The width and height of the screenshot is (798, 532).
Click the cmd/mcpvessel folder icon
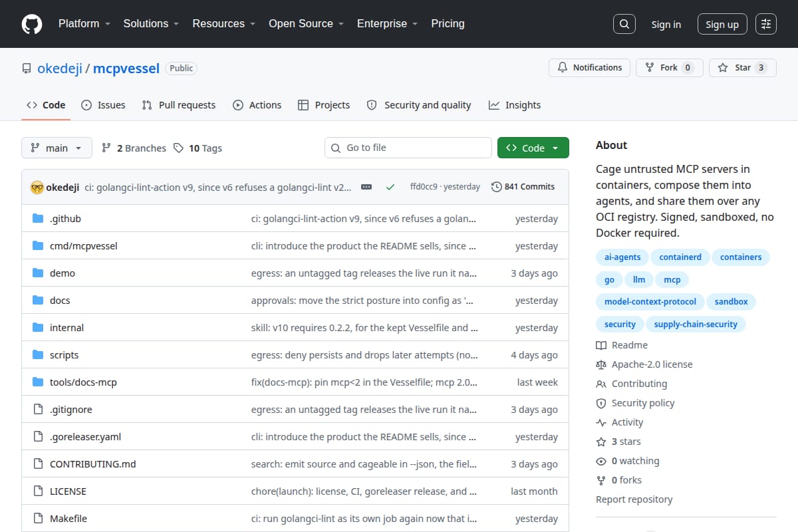(38, 246)
